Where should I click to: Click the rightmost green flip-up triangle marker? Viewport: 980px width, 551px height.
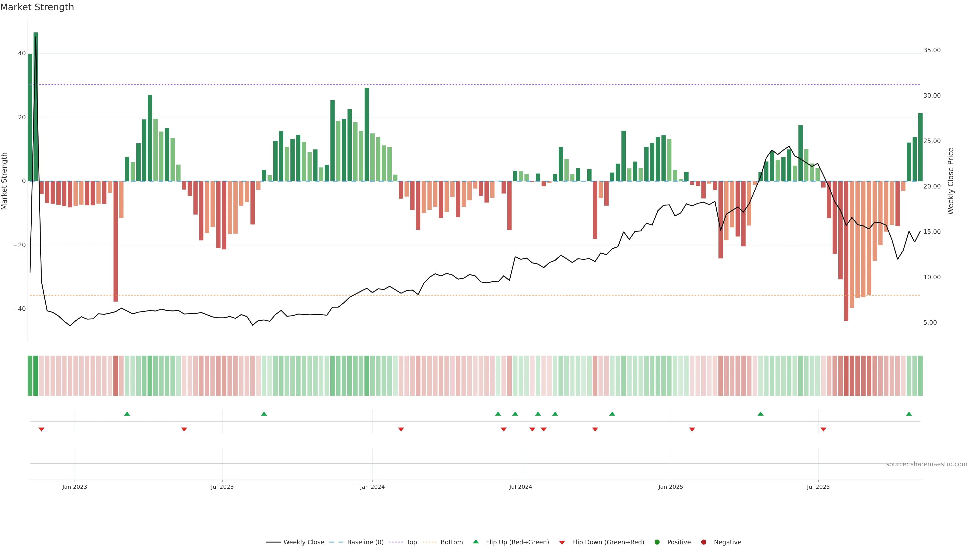(x=909, y=414)
